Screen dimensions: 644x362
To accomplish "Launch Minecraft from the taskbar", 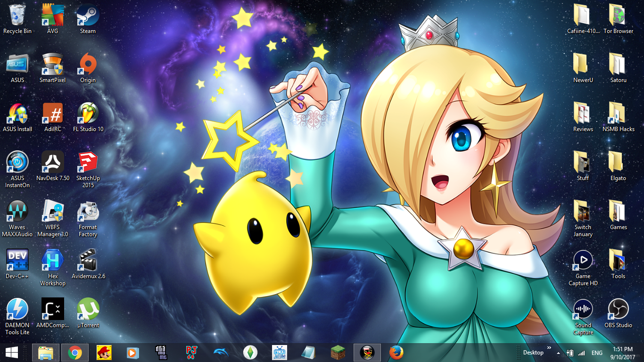I will pyautogui.click(x=338, y=353).
